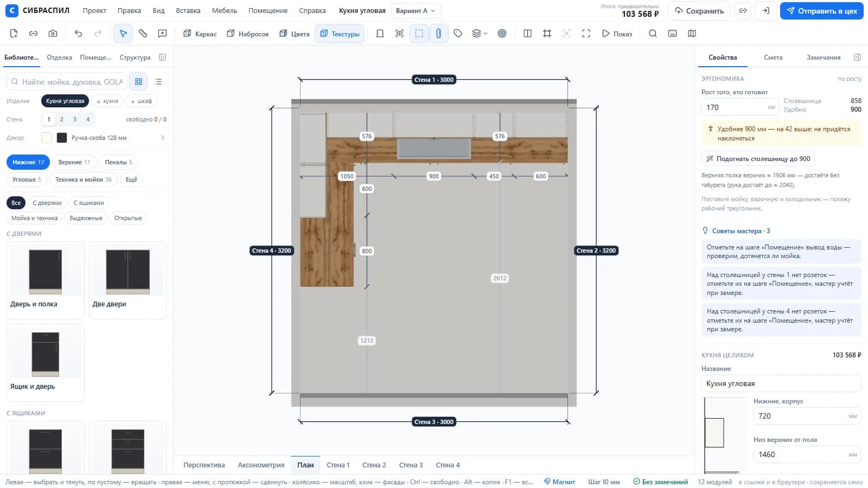868x488 pixels.
Task: Switch to the Смета tab
Action: [x=773, y=57]
